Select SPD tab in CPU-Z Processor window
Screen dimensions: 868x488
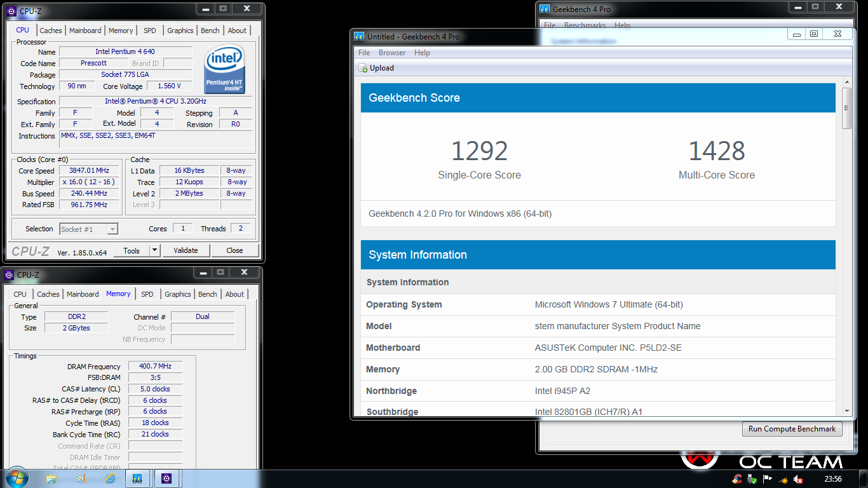tap(149, 30)
